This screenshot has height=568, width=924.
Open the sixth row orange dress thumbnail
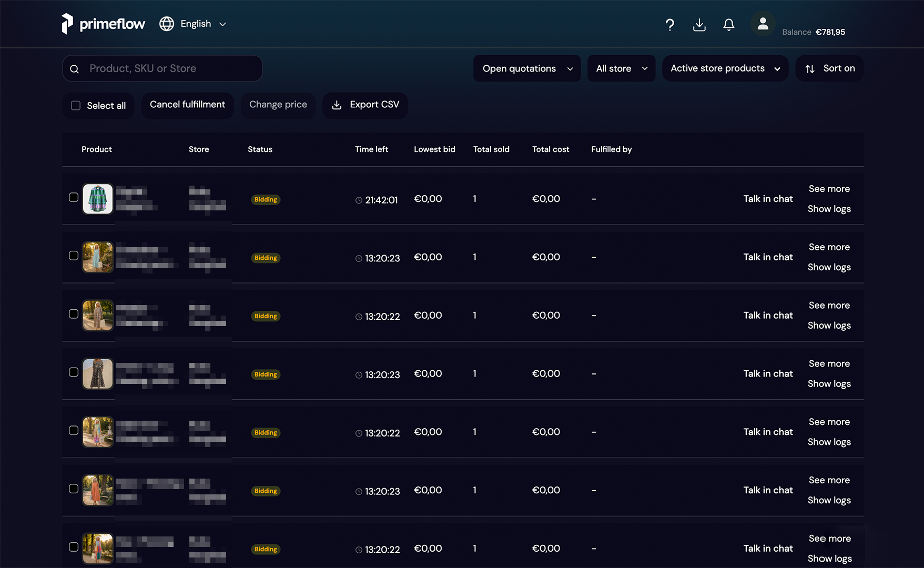(x=98, y=490)
